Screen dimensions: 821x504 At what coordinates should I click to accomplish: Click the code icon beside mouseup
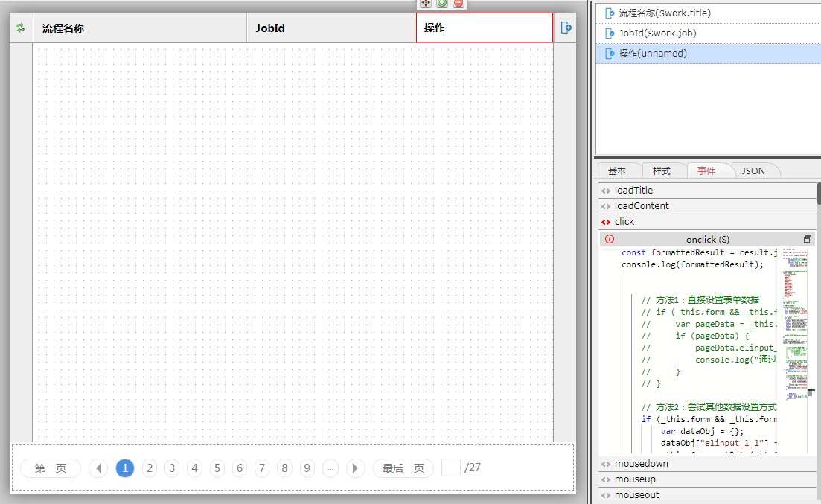tap(606, 480)
